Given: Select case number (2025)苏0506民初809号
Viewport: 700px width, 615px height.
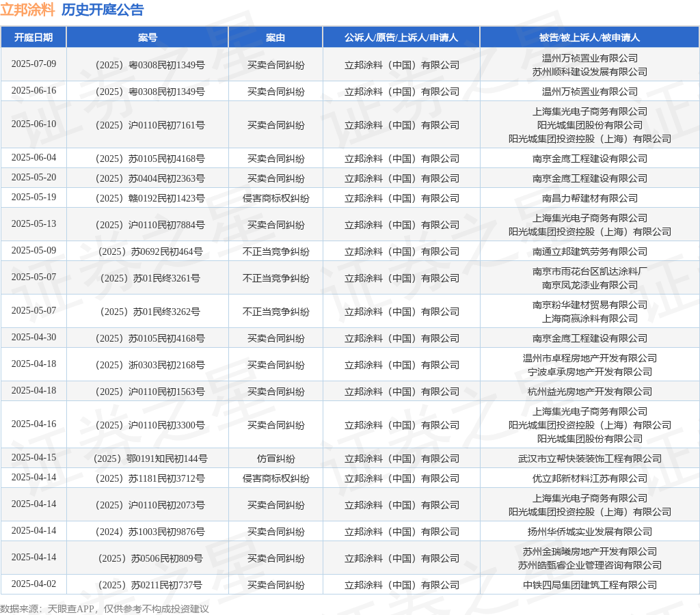Looking at the screenshot, I should [150, 559].
